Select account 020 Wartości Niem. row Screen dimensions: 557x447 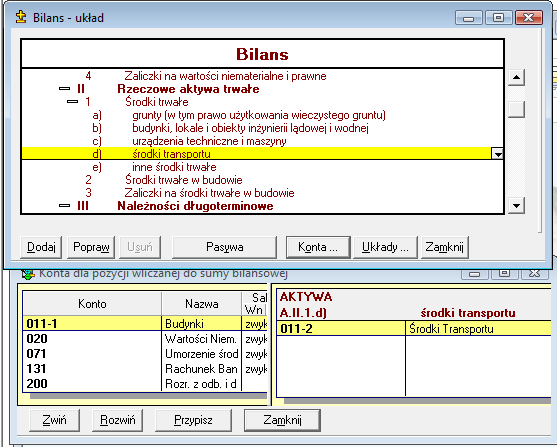145,339
